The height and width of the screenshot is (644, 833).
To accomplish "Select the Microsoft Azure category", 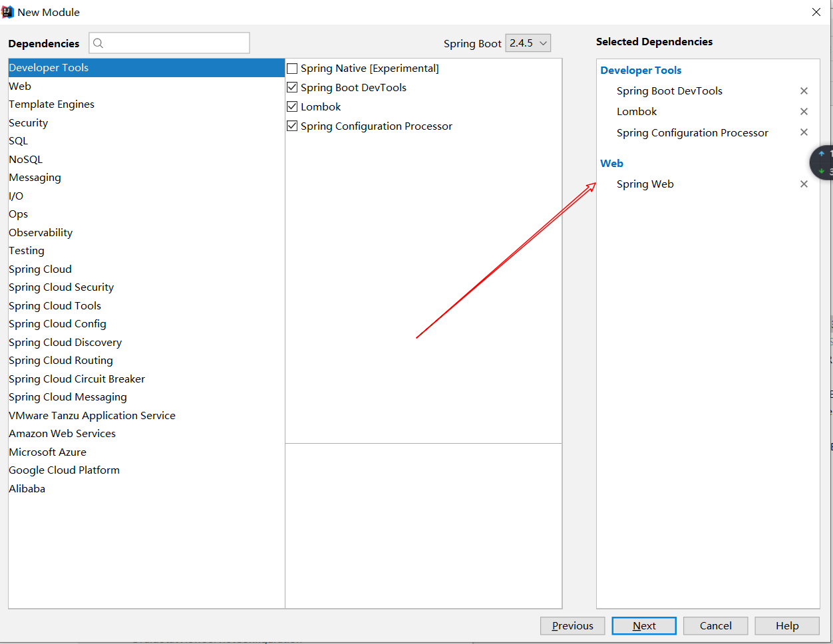I will [x=146, y=452].
